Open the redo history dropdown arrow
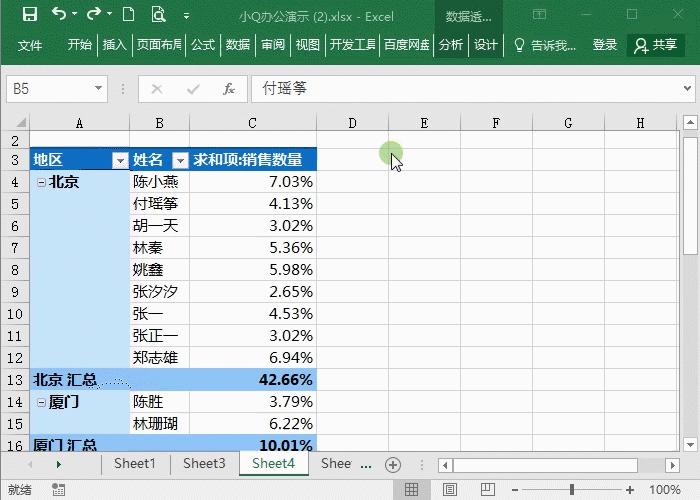The width and height of the screenshot is (700, 500). click(x=109, y=14)
